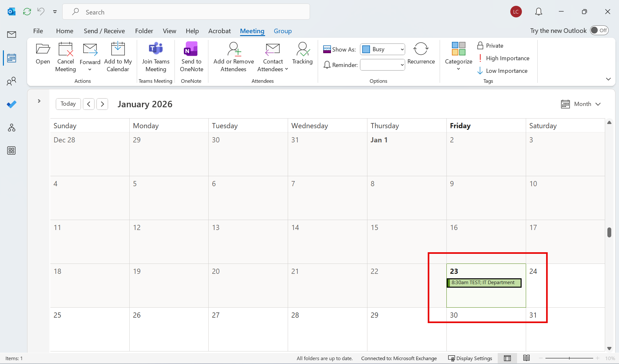Open notifications bell
Screen dimensions: 619x364
coord(538,12)
